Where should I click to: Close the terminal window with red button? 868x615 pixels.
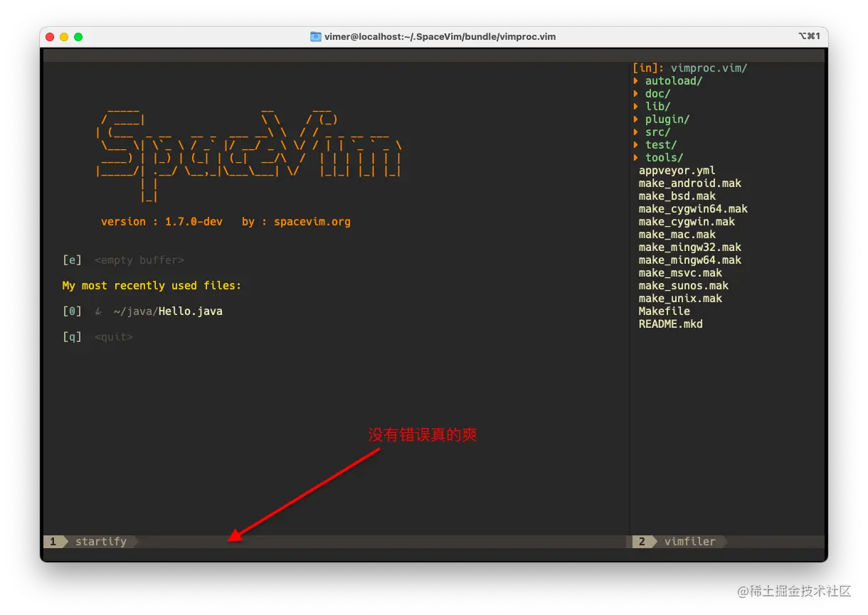coord(50,36)
